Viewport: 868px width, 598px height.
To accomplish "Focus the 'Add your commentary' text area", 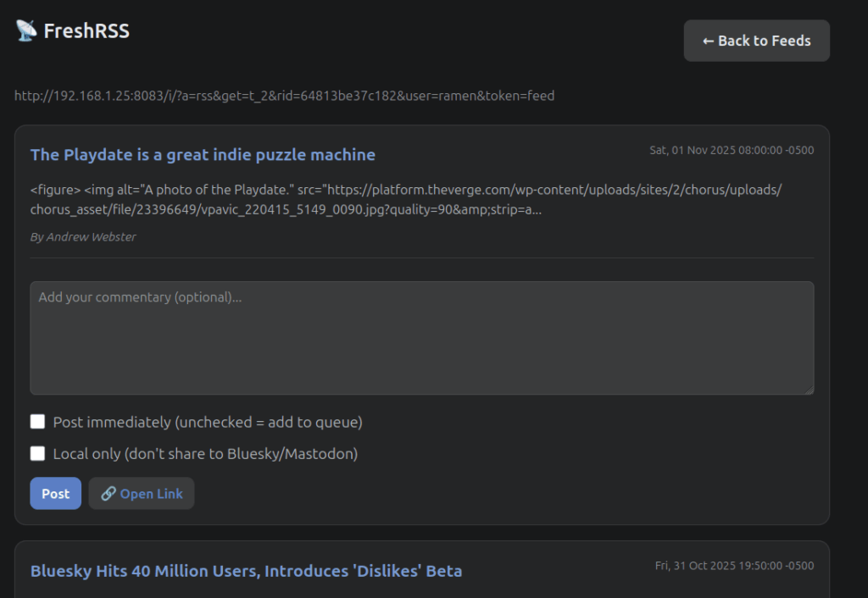I will [x=421, y=338].
